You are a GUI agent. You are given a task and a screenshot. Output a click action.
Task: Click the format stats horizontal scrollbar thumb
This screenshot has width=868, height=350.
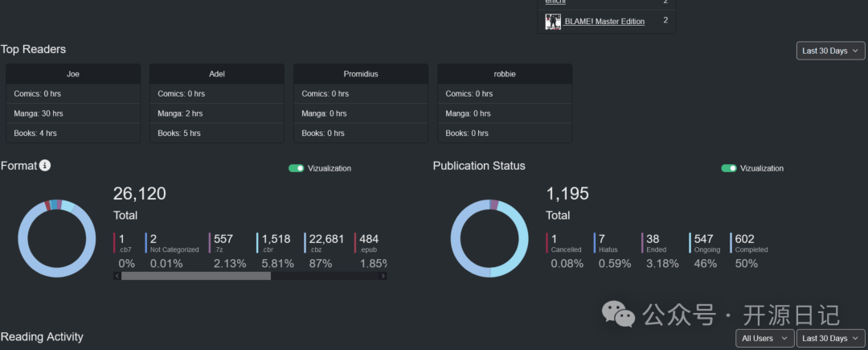pos(195,276)
